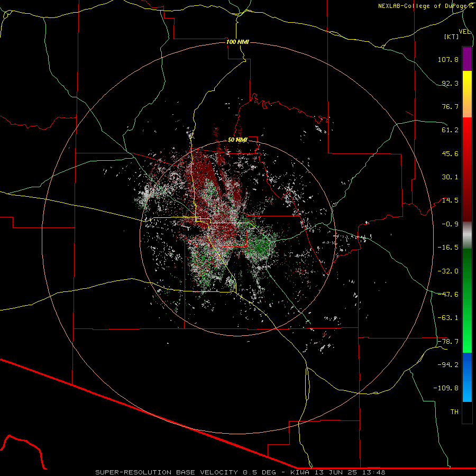Click the TH label on color scale
The width and height of the screenshot is (476, 476).
coord(454,412)
